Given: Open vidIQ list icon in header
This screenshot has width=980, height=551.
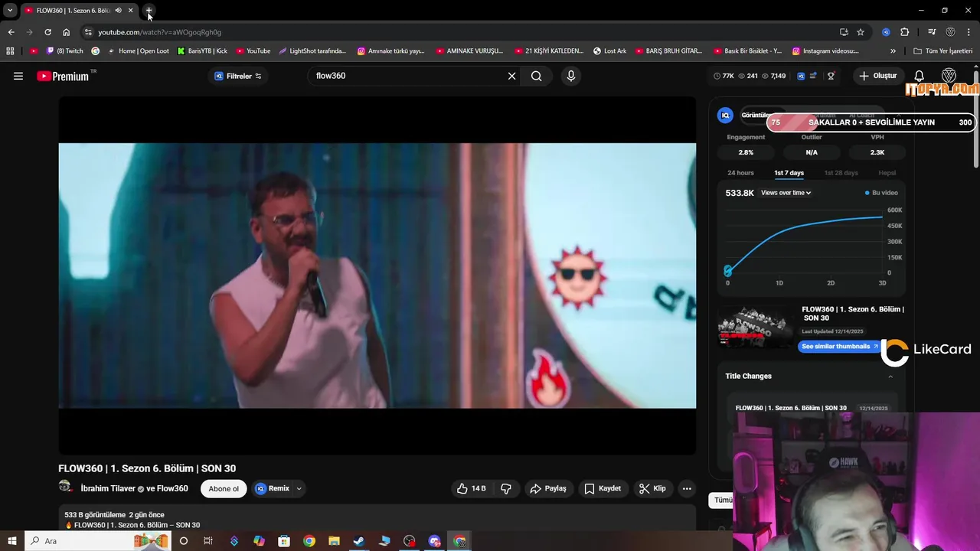Looking at the screenshot, I should [x=813, y=76].
